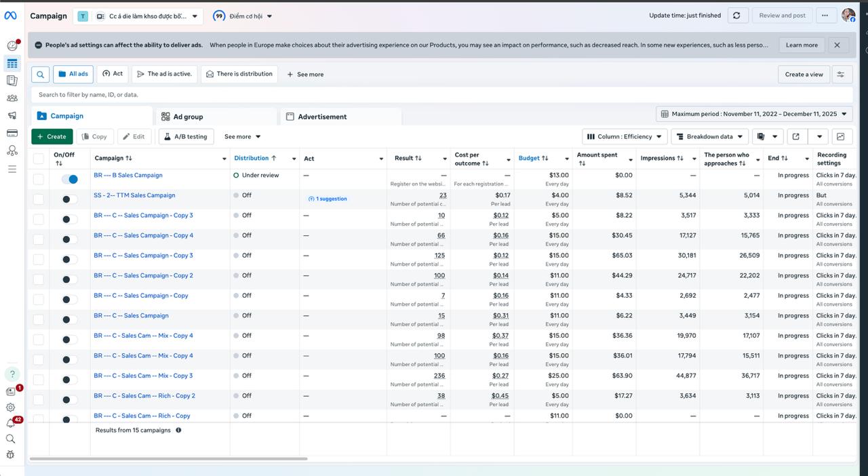Open the help question mark icon
Image resolution: width=868 pixels, height=476 pixels.
tap(12, 374)
